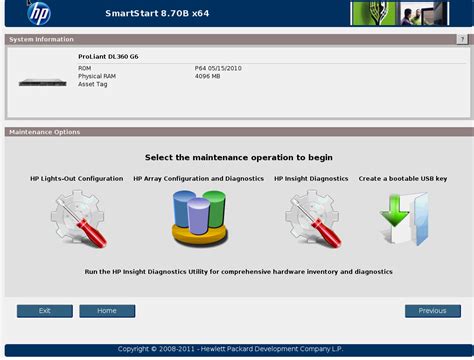Click the SmartStart 8.70B x64 title

tap(157, 13)
